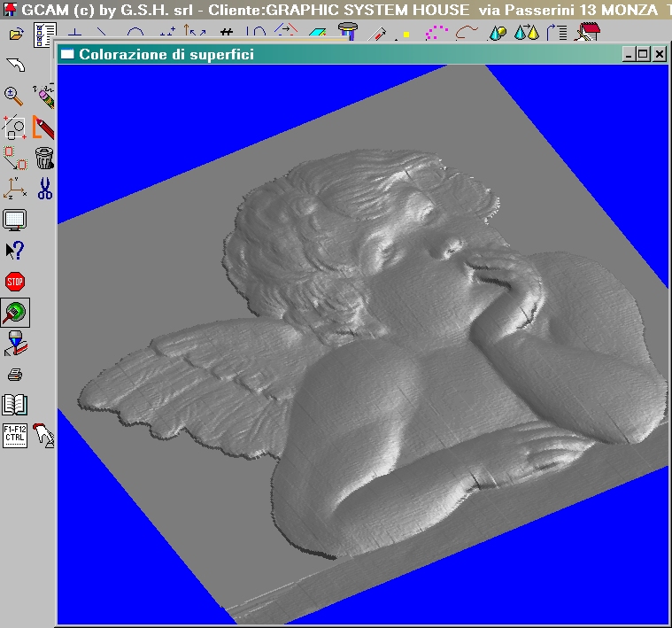The image size is (672, 628).
Task: Click the XYZ axes icon
Action: pyautogui.click(x=15, y=189)
